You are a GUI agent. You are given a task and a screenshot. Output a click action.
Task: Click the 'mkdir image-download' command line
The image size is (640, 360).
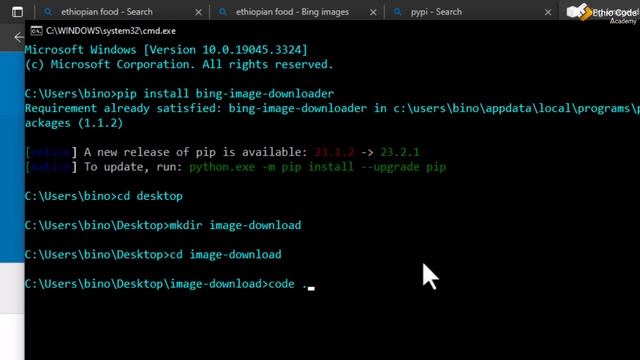click(163, 225)
